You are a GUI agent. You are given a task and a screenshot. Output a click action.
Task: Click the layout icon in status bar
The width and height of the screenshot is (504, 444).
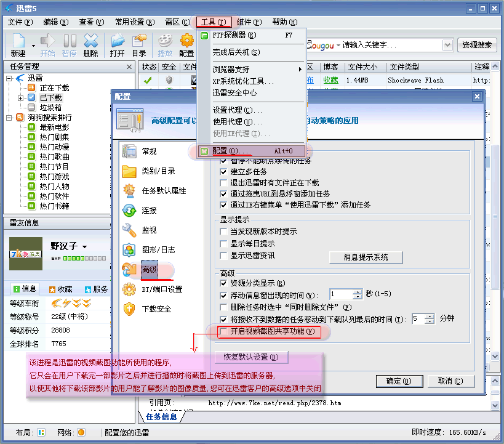(41, 432)
